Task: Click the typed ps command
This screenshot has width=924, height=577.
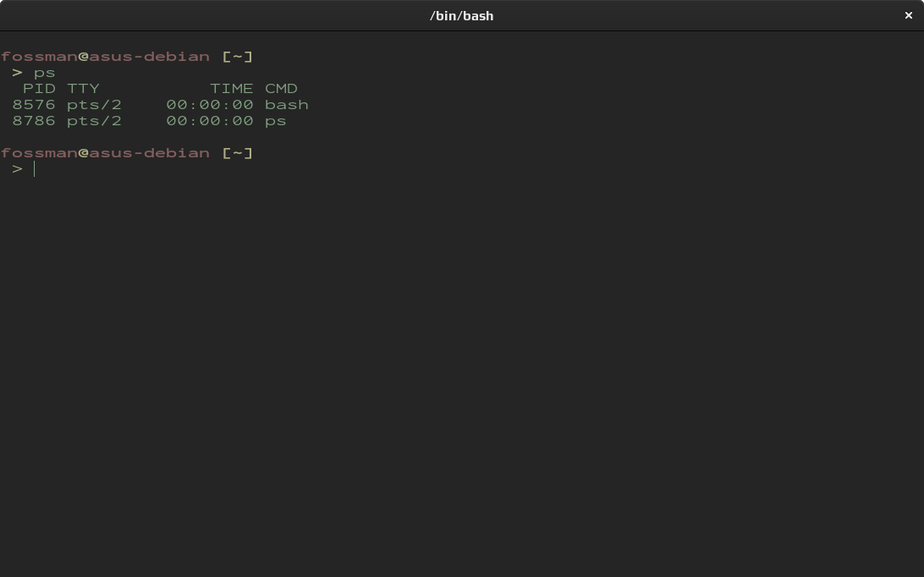Action: point(44,73)
